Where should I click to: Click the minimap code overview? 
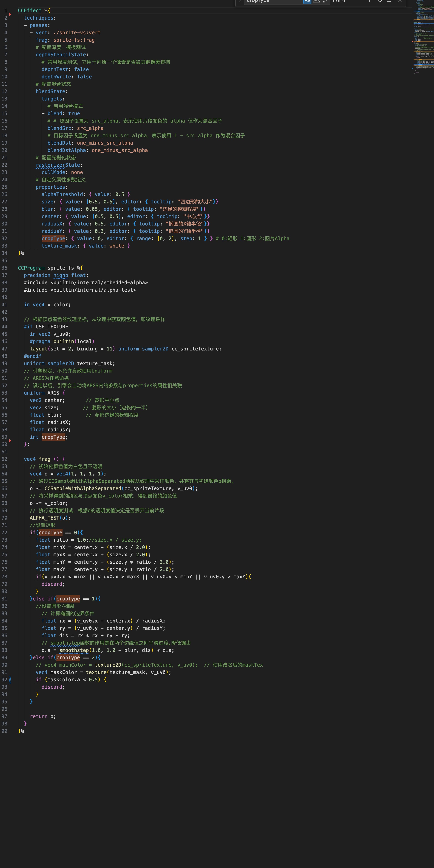coord(423,37)
